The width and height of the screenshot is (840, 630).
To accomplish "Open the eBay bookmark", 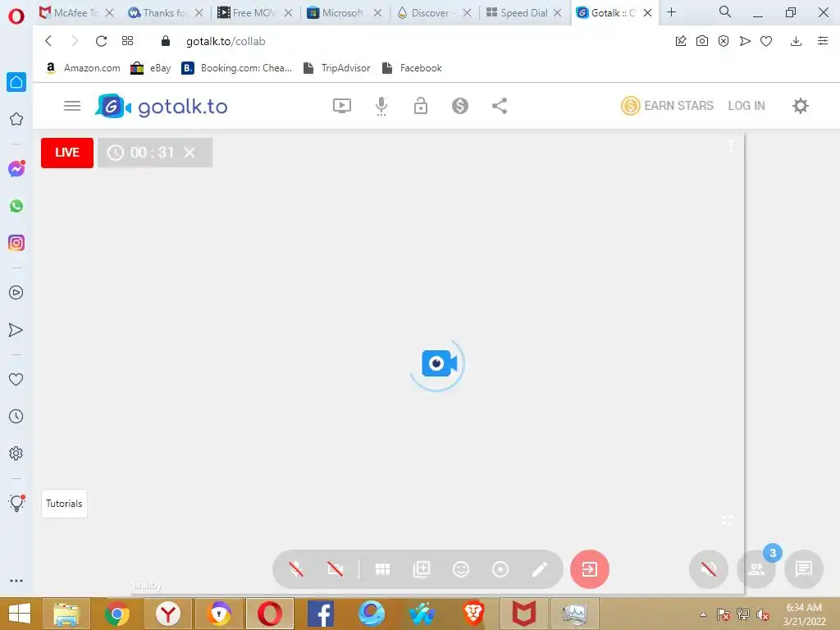I will click(151, 68).
